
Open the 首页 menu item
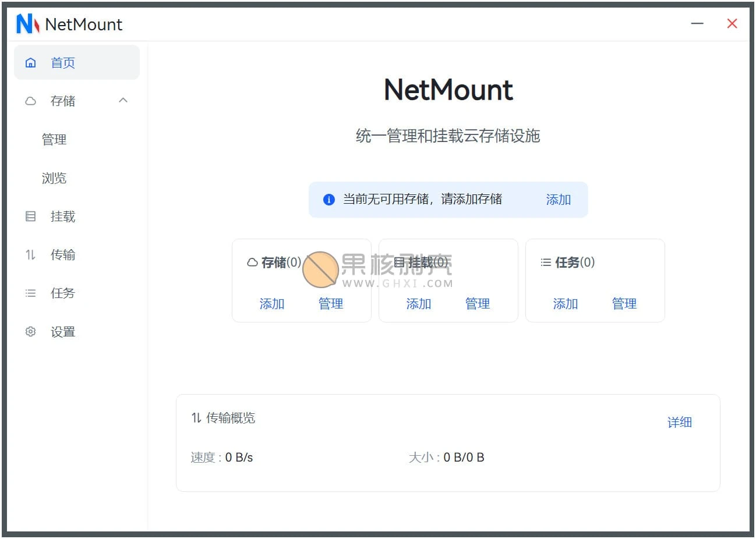coord(77,62)
